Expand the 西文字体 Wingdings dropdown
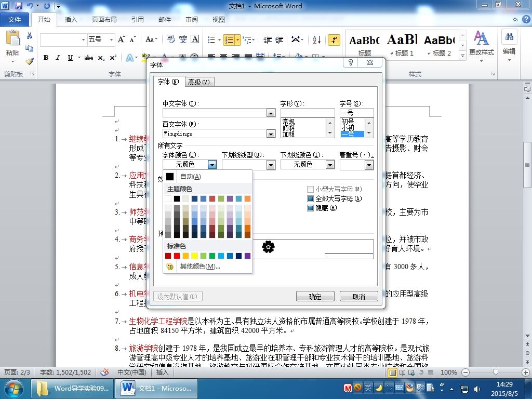Screen dimensions: 532x399 pyautogui.click(x=270, y=134)
